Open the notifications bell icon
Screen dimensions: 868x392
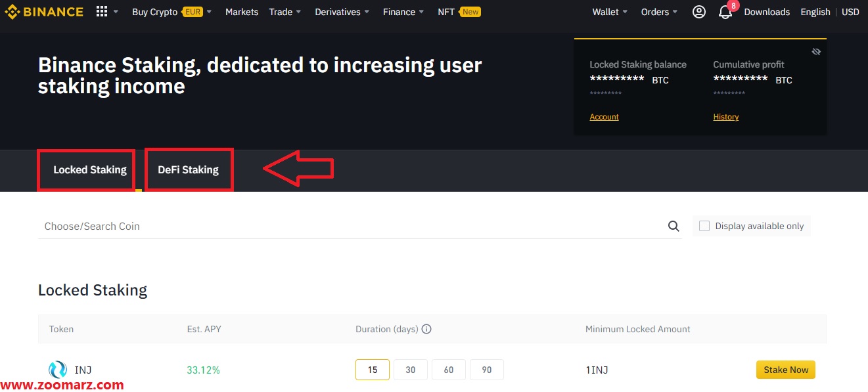725,12
